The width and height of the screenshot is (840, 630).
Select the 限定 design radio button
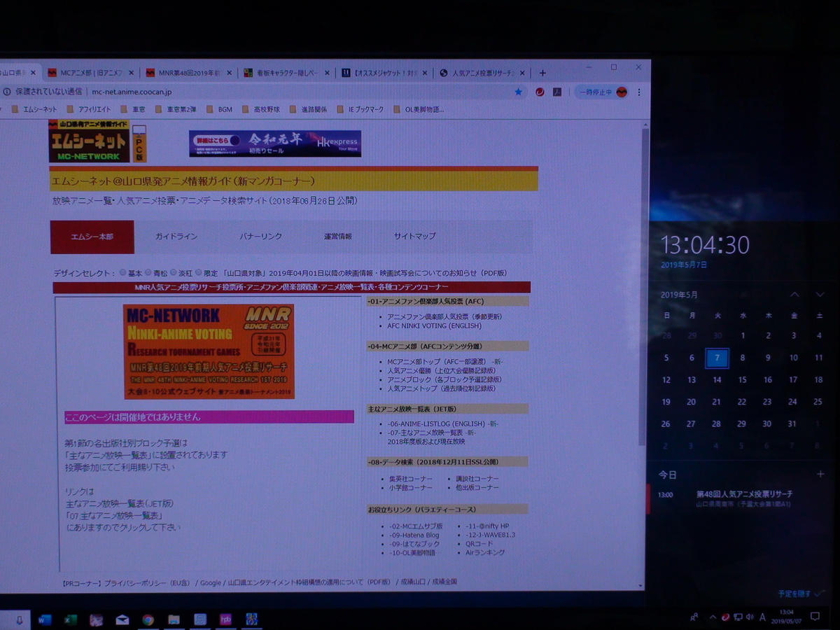198,272
